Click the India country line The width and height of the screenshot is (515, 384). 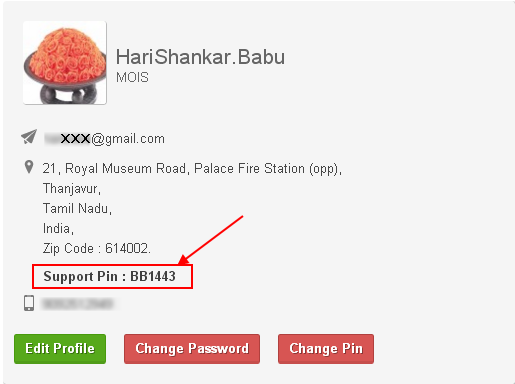pyautogui.click(x=58, y=229)
